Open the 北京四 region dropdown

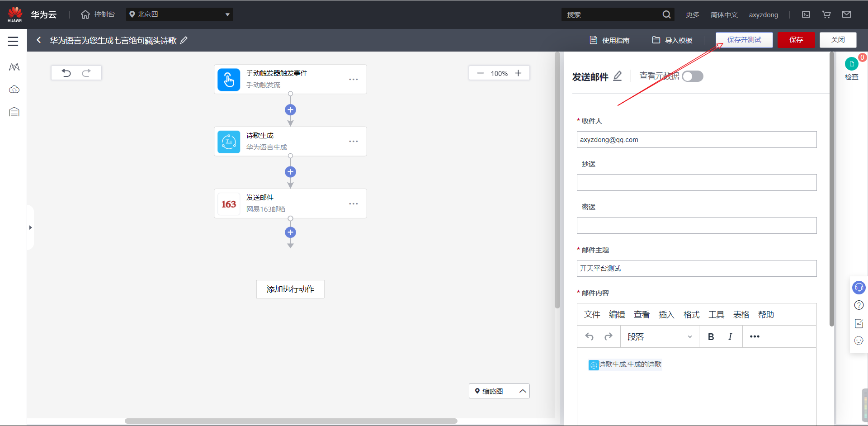point(179,14)
